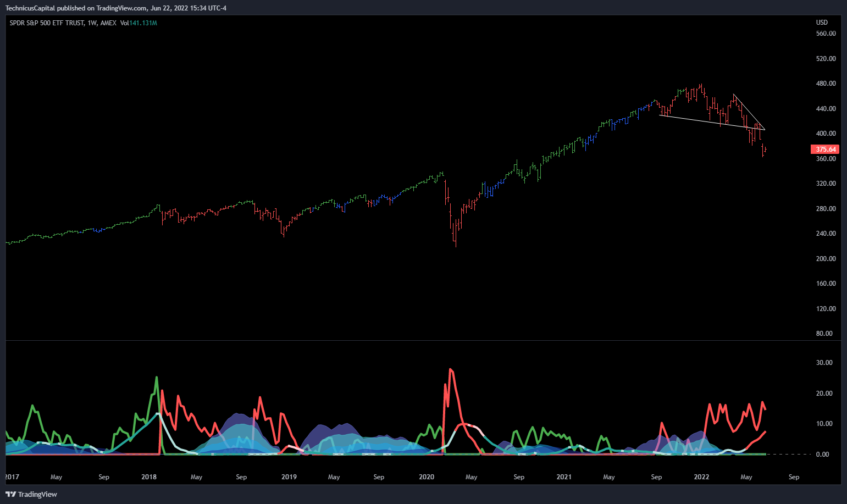
Task: Click the descending white trendline above price
Action: point(749,112)
